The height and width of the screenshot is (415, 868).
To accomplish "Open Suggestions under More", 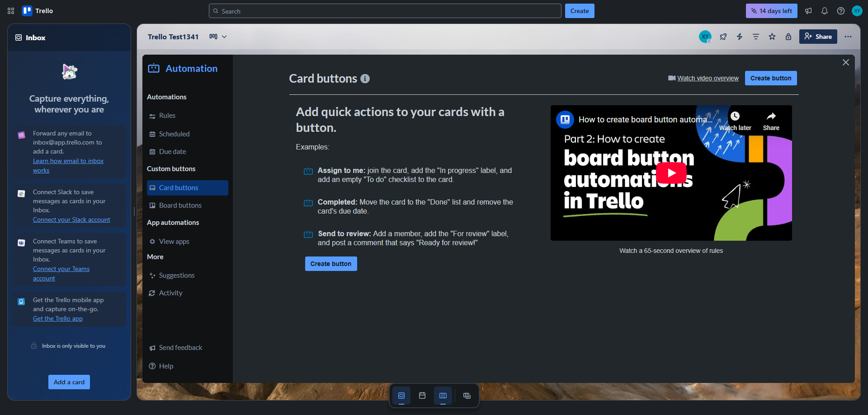I will point(187,275).
